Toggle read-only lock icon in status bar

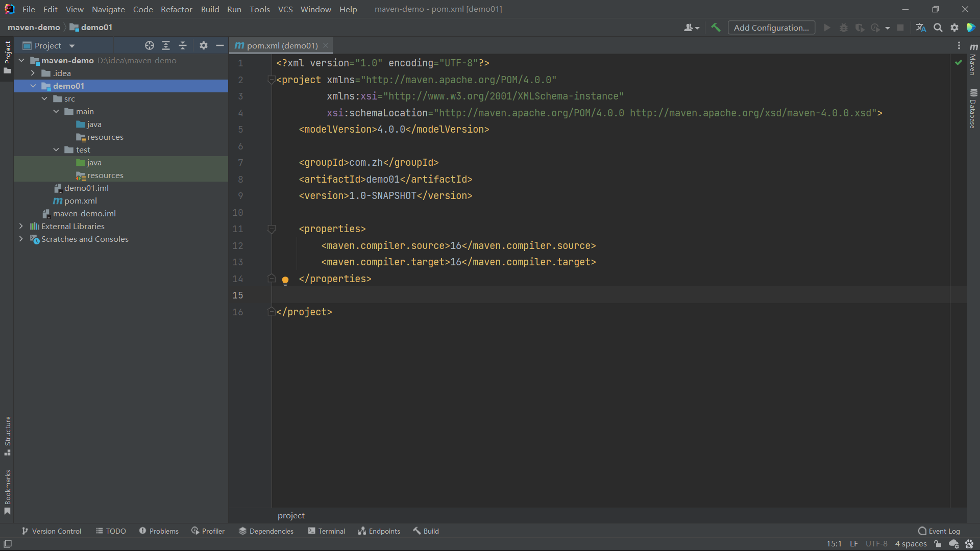[938, 544]
